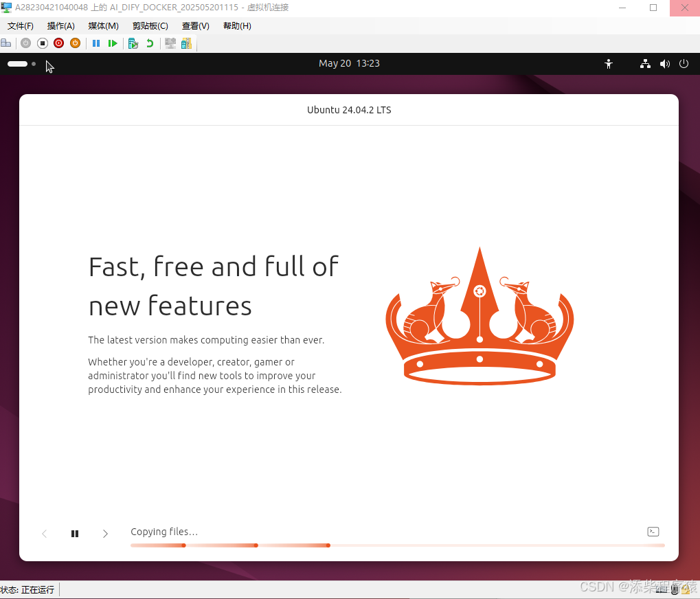700x599 pixels.
Task: Click the Copying files progress bar
Action: (x=398, y=545)
